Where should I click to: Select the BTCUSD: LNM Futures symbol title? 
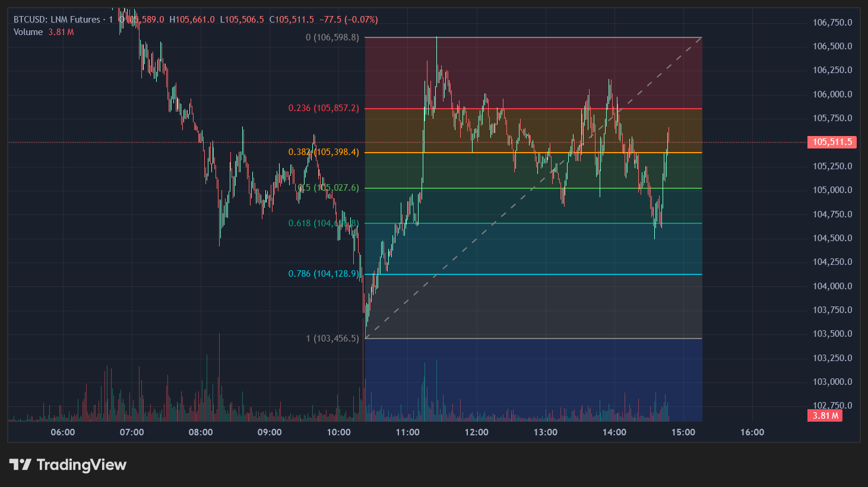[x=56, y=20]
